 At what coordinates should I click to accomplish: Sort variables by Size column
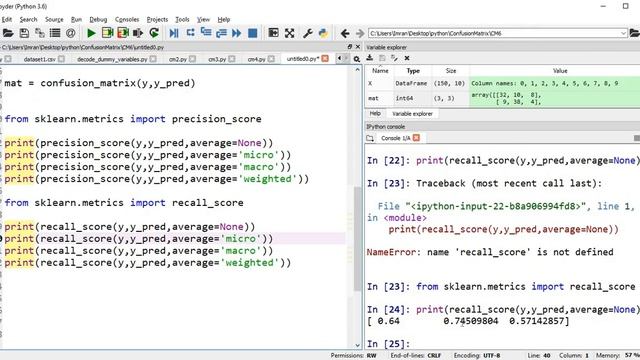tap(451, 71)
